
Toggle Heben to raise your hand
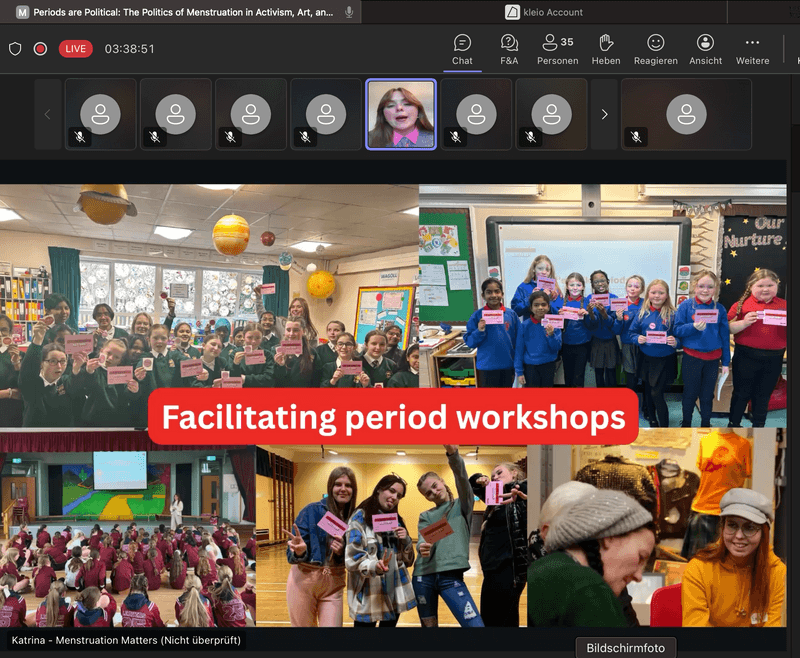(605, 49)
